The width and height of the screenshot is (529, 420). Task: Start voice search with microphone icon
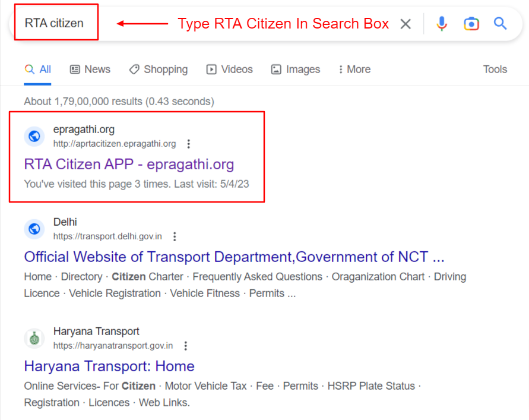click(442, 24)
